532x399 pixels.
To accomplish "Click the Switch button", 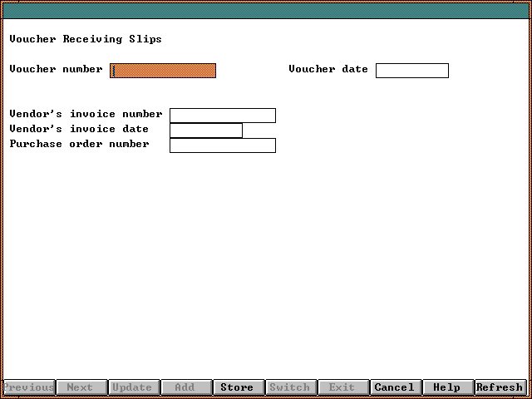I will pos(289,387).
